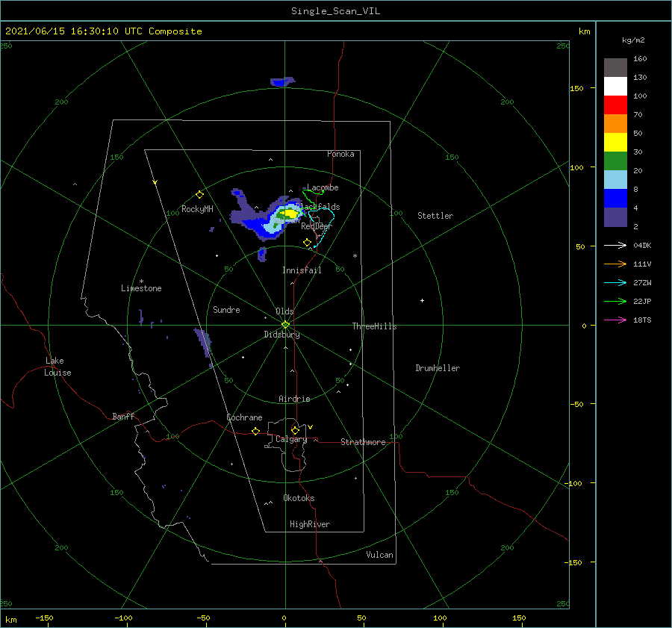Select the orange 70 legend swatch
Image resolution: width=672 pixels, height=628 pixels.
pyautogui.click(x=615, y=123)
